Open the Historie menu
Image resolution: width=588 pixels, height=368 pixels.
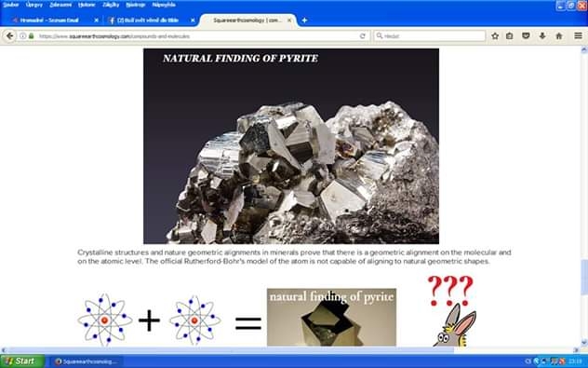(87, 5)
